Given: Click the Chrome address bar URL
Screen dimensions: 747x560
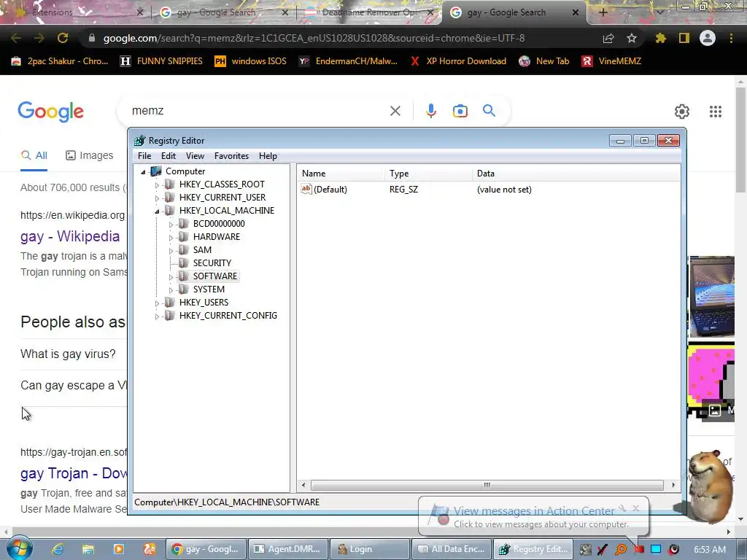Looking at the screenshot, I should 314,38.
